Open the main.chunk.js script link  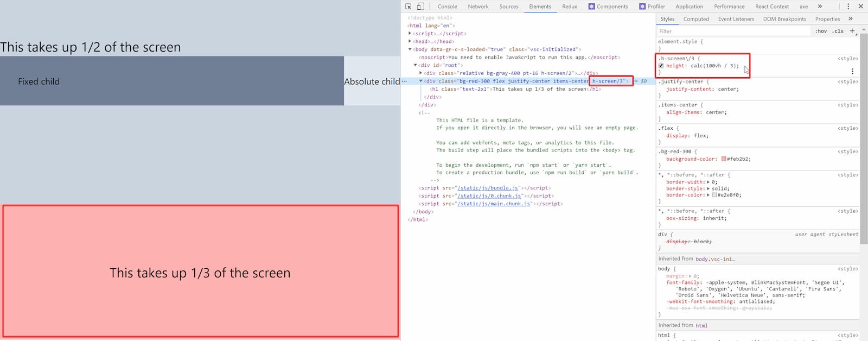tap(493, 204)
